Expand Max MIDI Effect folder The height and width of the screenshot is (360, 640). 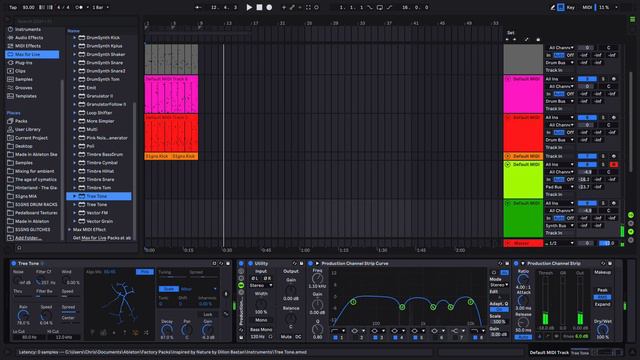[69, 230]
